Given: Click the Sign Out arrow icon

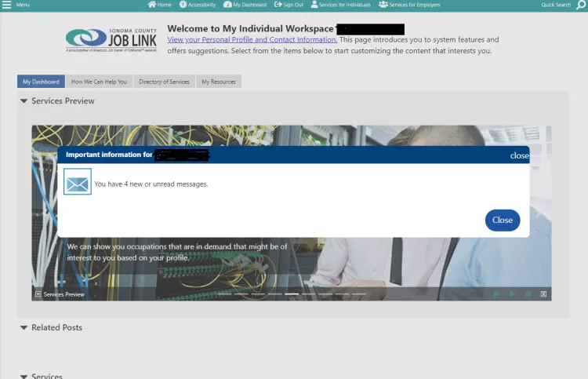Looking at the screenshot, I should pos(278,5).
